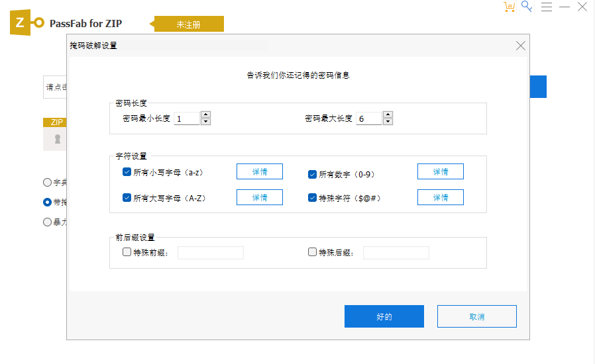Screen dimensions: 595x364
Task: Select the brute force radio button
Action: click(x=48, y=222)
